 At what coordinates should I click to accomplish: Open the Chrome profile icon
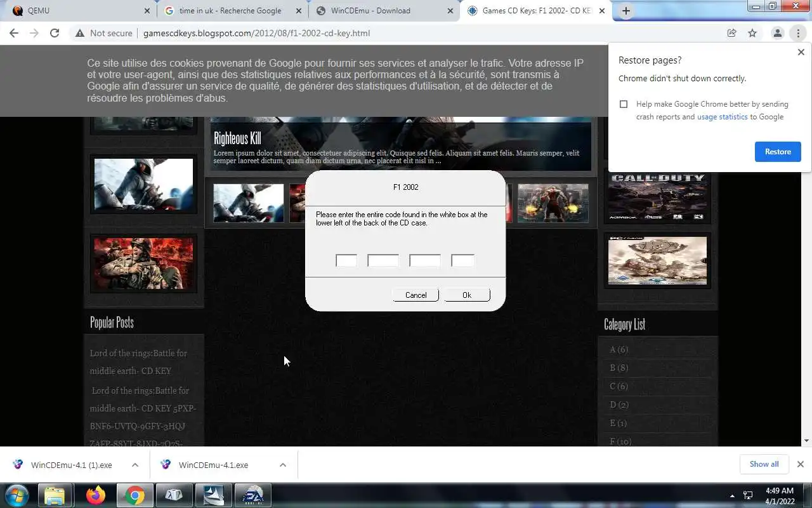[x=777, y=33]
